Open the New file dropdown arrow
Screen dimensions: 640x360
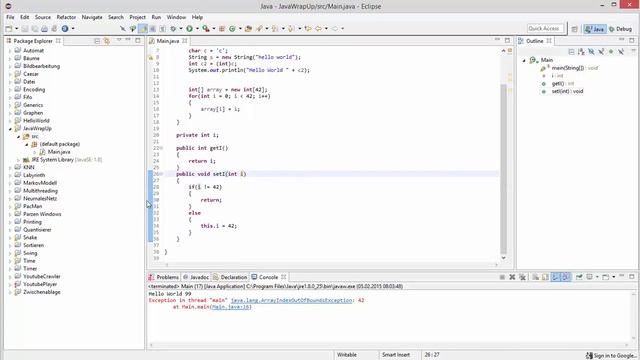(16, 29)
